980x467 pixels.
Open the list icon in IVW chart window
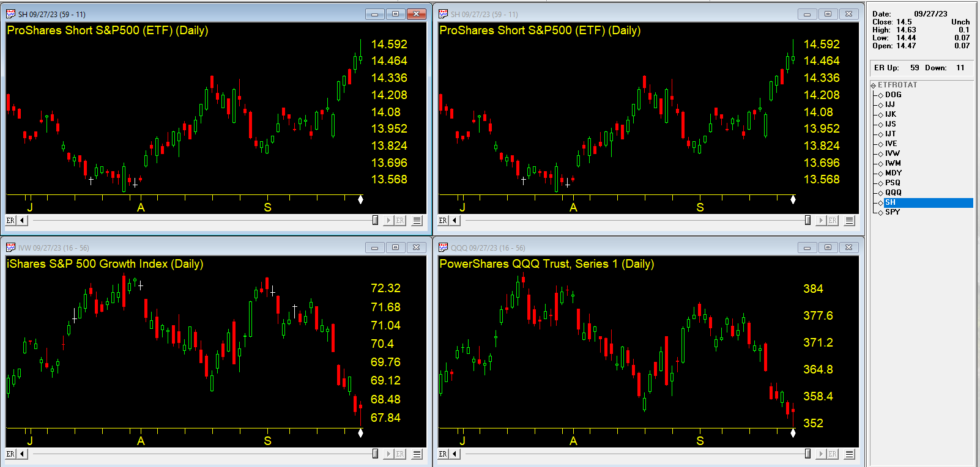(x=417, y=454)
